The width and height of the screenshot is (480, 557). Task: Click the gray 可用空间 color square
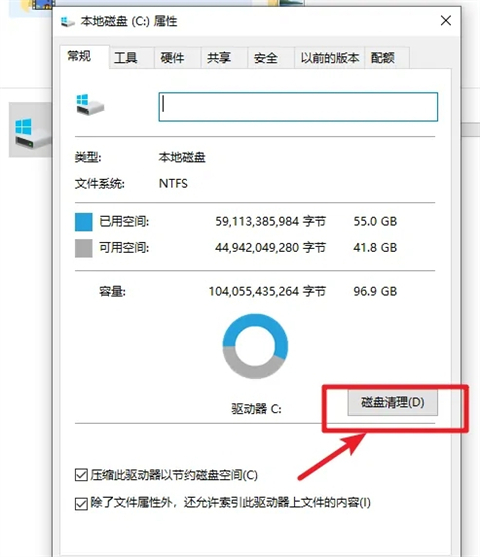point(83,248)
